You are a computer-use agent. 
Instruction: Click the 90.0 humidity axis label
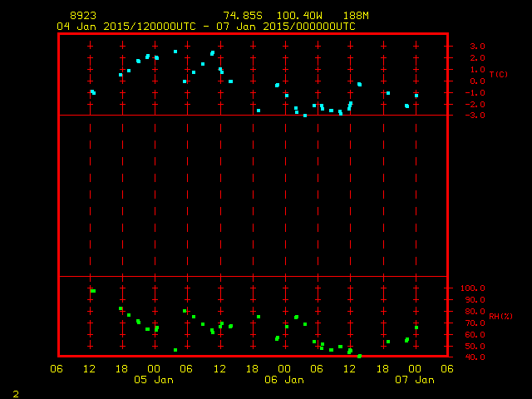[475, 300]
